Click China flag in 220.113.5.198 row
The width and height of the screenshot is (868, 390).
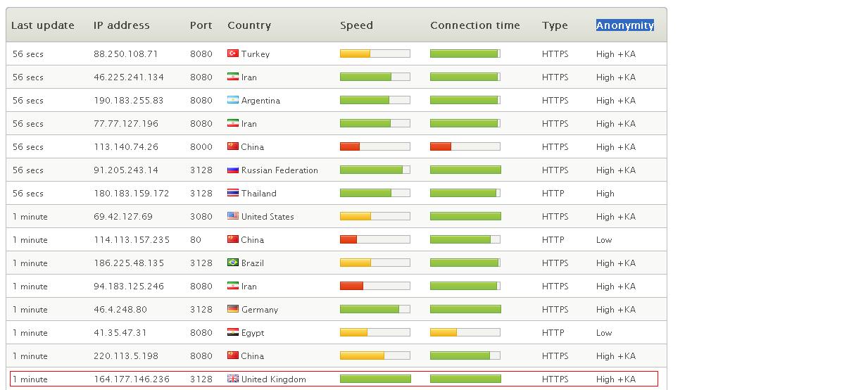(233, 356)
